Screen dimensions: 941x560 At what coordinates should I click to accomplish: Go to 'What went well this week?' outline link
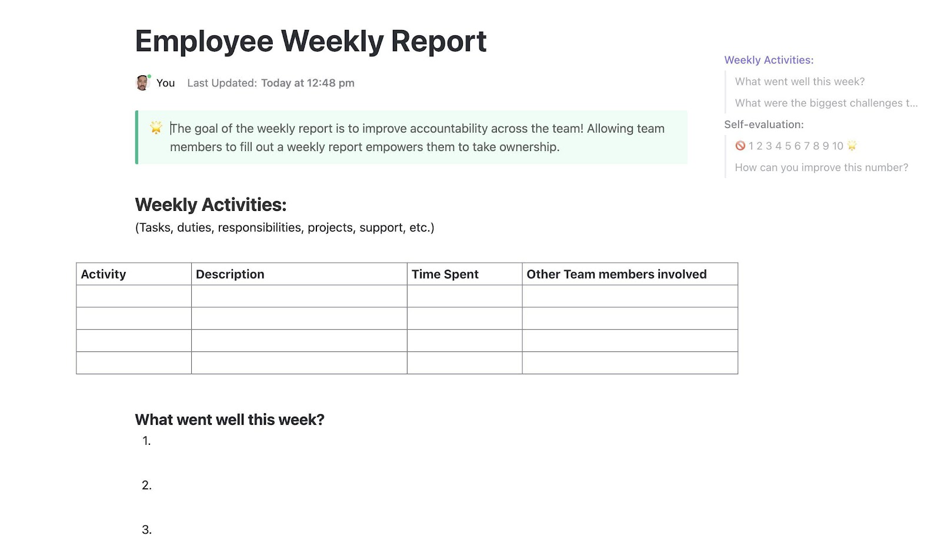tap(800, 82)
